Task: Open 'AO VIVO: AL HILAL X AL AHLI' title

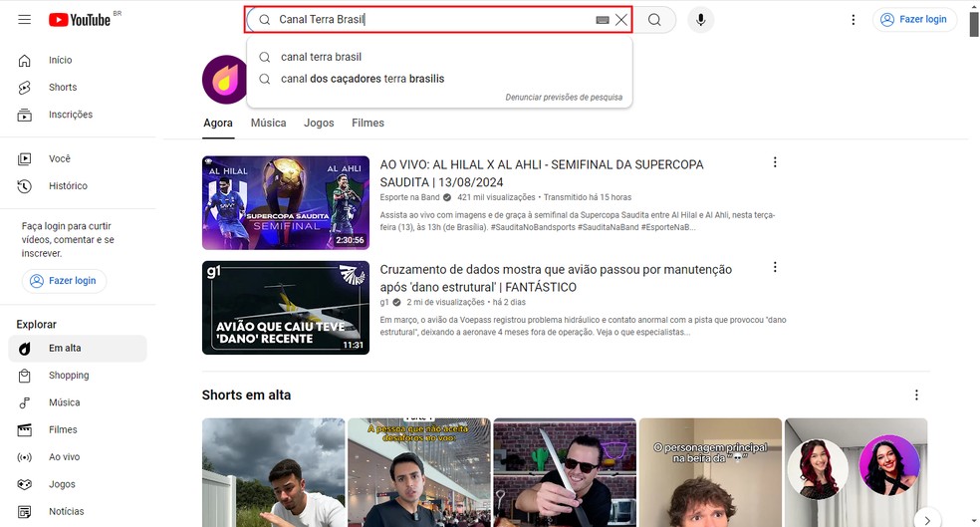Action: 542,173
